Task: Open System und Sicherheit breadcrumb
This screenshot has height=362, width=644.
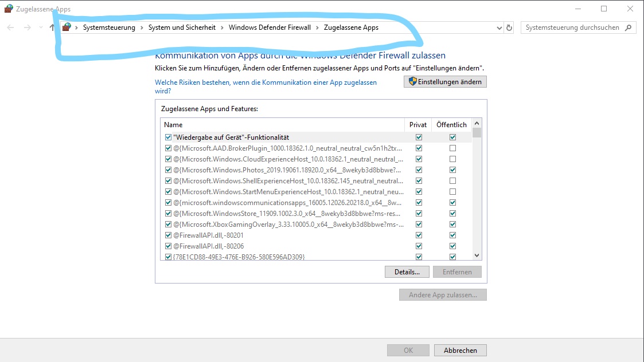Action: (182, 27)
